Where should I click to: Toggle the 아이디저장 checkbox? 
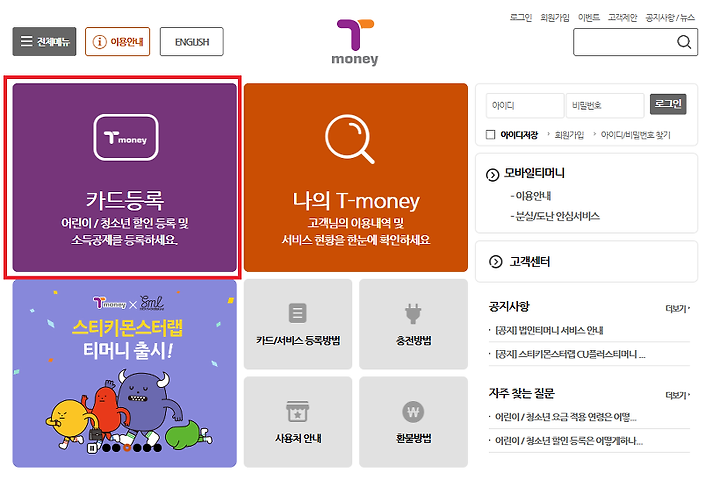tap(490, 134)
